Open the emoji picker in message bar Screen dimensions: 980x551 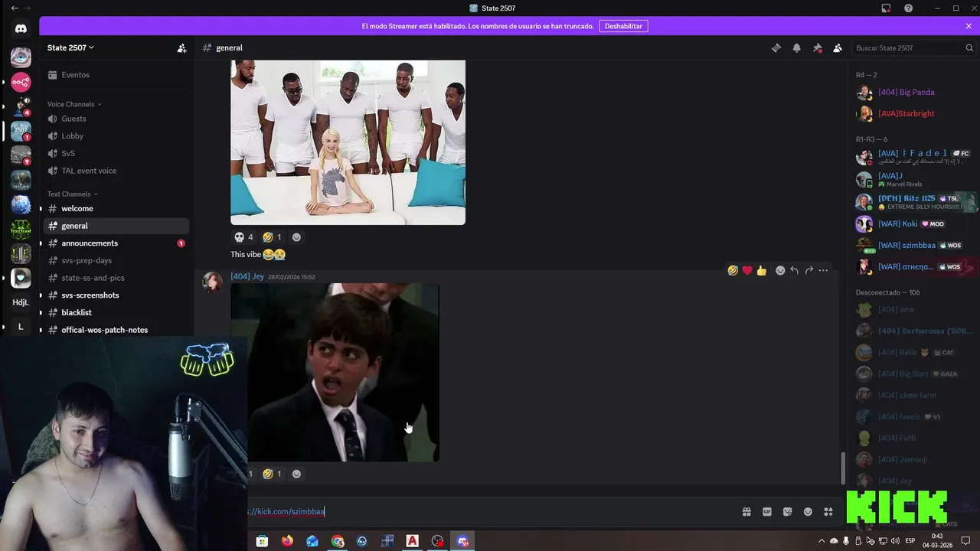808,512
